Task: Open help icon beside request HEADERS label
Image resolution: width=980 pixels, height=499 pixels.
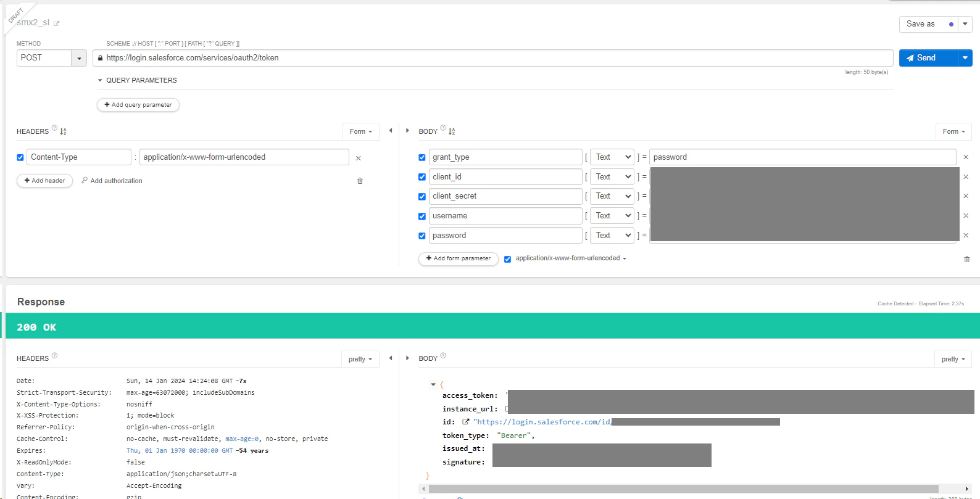Action: [x=54, y=128]
